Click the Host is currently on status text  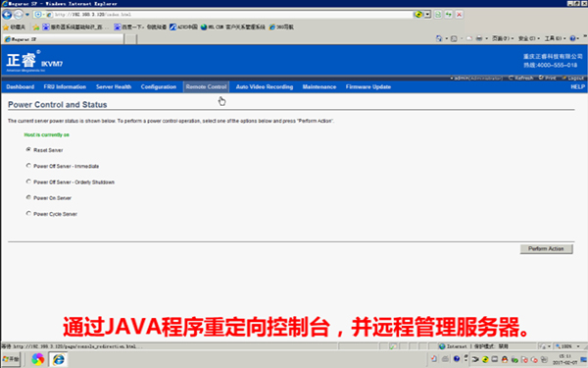[46, 134]
